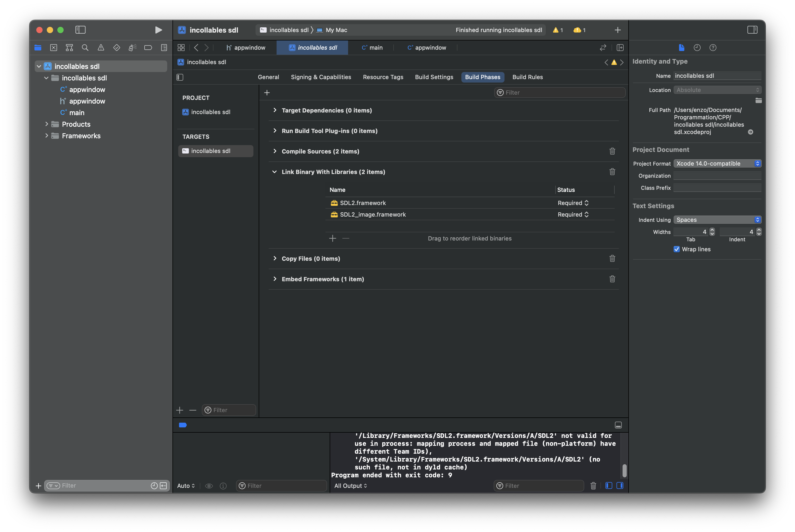Go back in editor history
The image size is (795, 532).
(196, 48)
